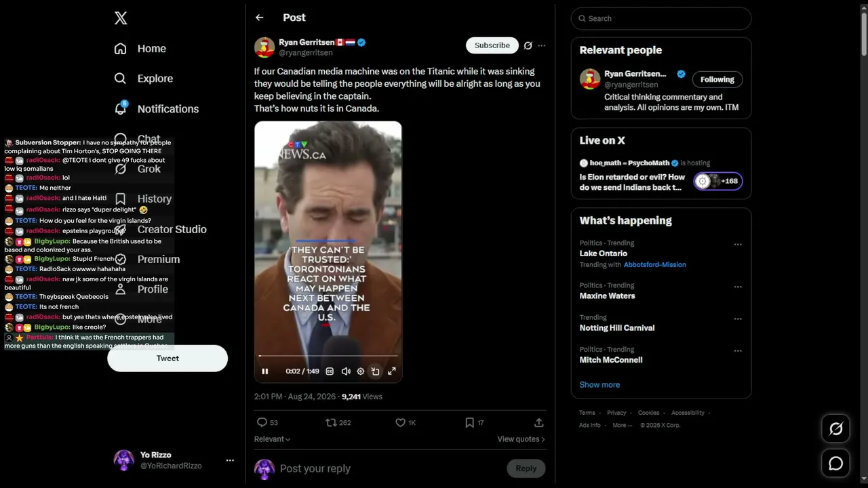The height and width of the screenshot is (488, 868).
Task: Open View quotes link
Action: click(521, 439)
